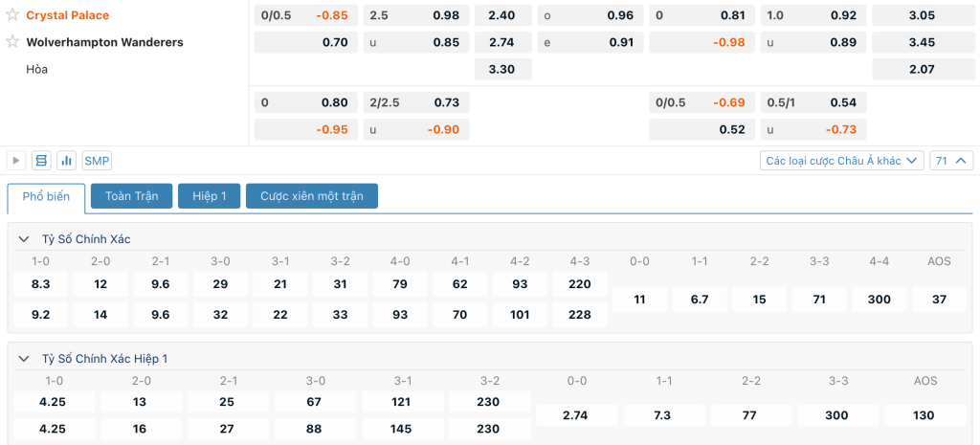The width and height of the screenshot is (980, 445).
Task: Select the odds cell showing 2.07
Action: [x=923, y=69]
